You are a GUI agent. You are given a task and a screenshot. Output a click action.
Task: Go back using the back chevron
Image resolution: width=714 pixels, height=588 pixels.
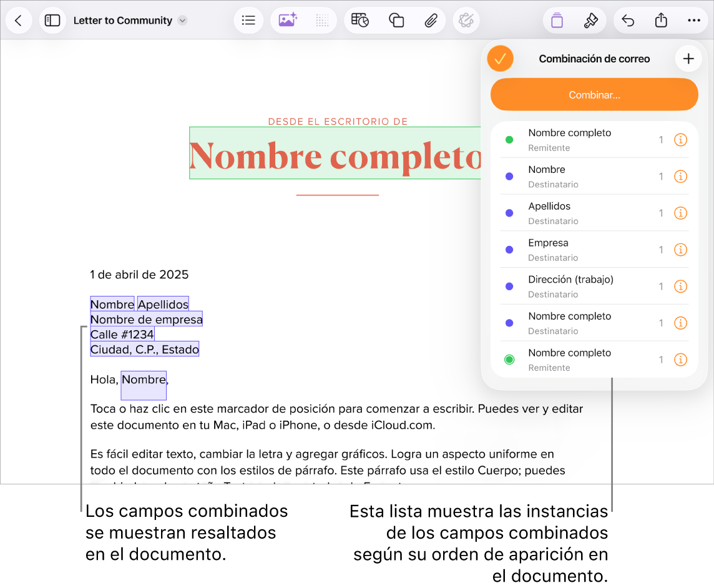pyautogui.click(x=19, y=20)
